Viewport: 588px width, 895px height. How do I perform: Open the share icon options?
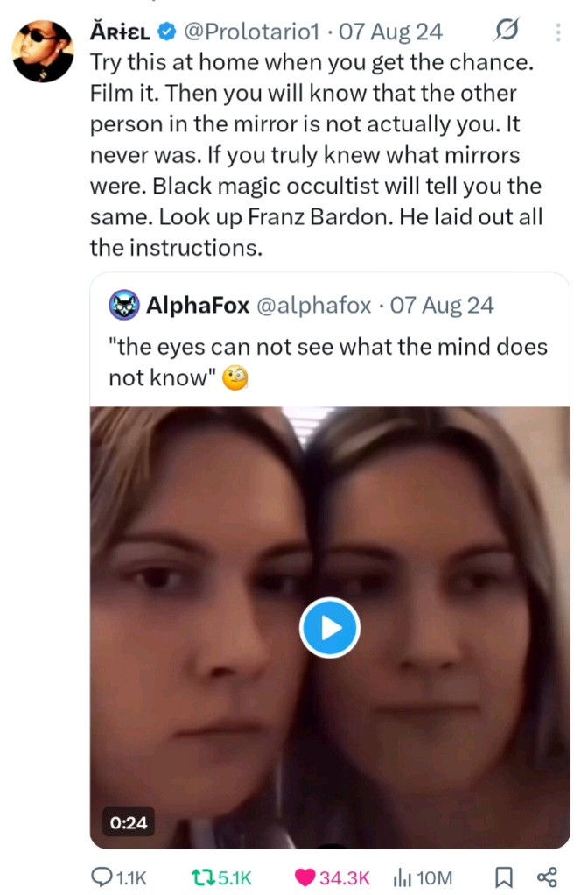(547, 877)
